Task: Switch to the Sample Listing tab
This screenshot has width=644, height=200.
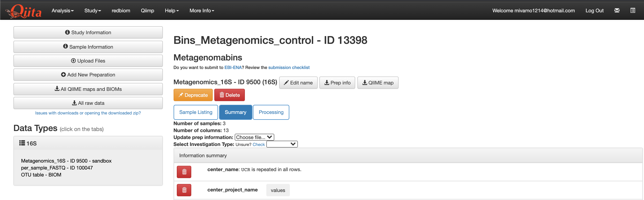Action: coord(196,112)
